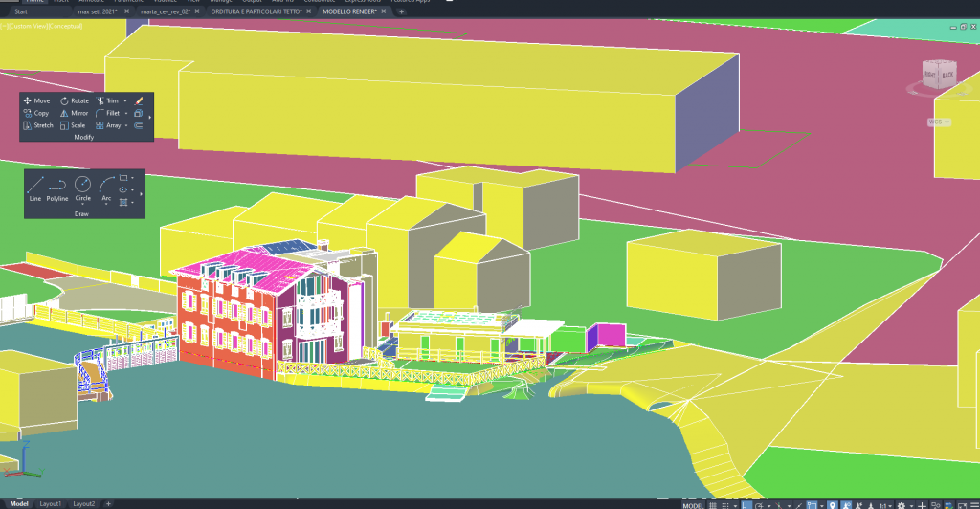Image resolution: width=980 pixels, height=509 pixels.
Task: Select the Move tool in Modify panel
Action: pyautogui.click(x=36, y=100)
